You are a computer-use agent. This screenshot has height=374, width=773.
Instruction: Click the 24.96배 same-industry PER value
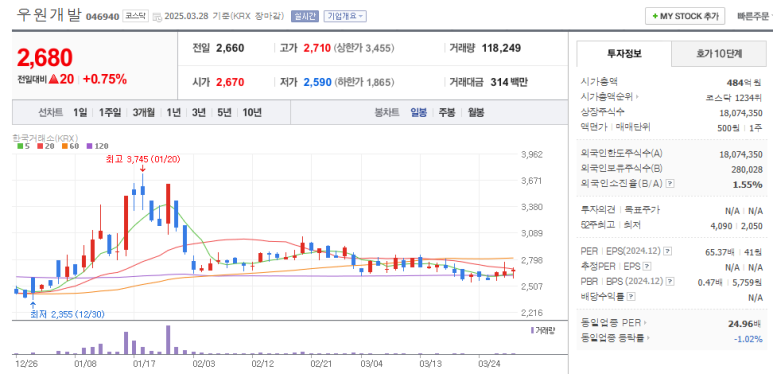(x=745, y=324)
